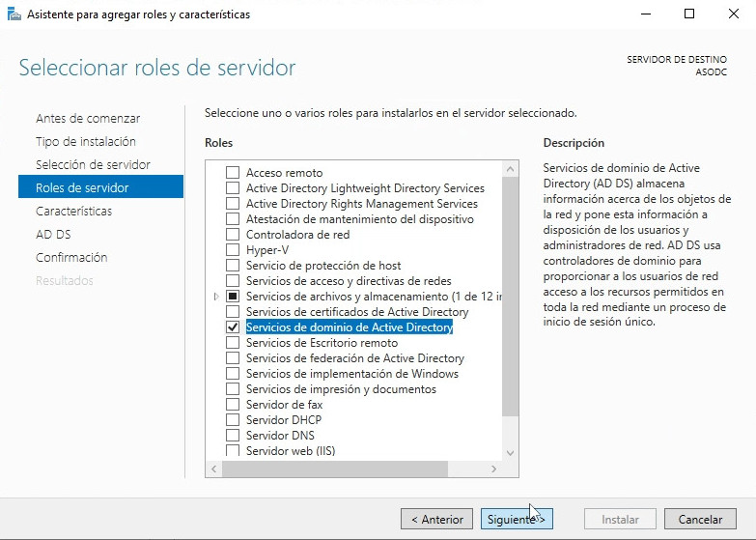
Task: Open Antes de comenzar step
Action: [88, 119]
